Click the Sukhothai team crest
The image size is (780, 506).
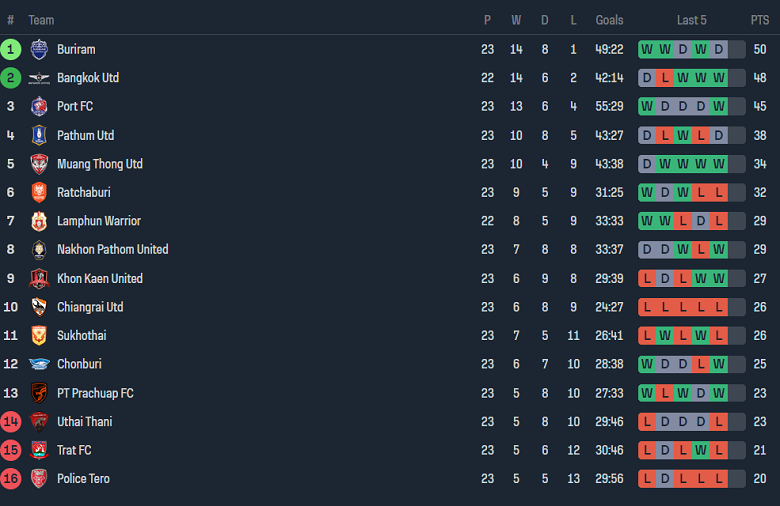39,336
